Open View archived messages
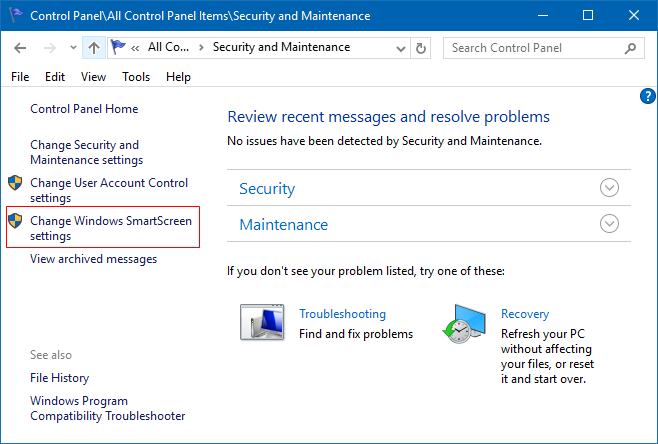Image resolution: width=658 pixels, height=444 pixels. pyautogui.click(x=93, y=259)
